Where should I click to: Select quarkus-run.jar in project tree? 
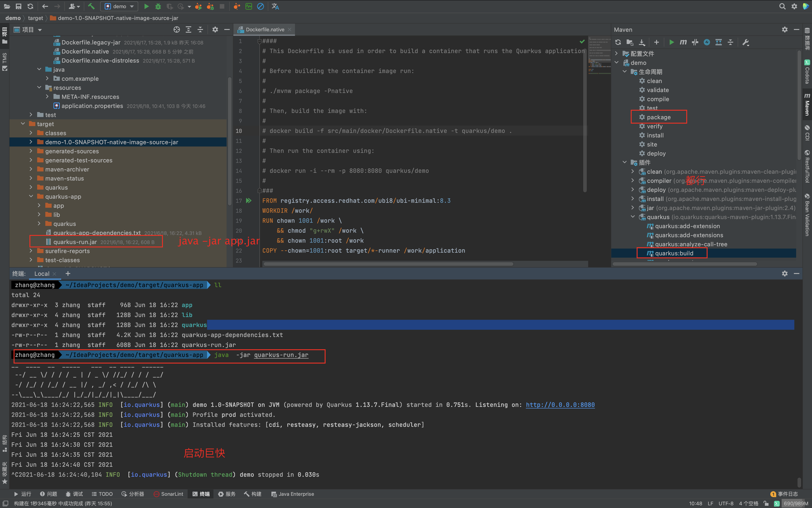point(75,242)
